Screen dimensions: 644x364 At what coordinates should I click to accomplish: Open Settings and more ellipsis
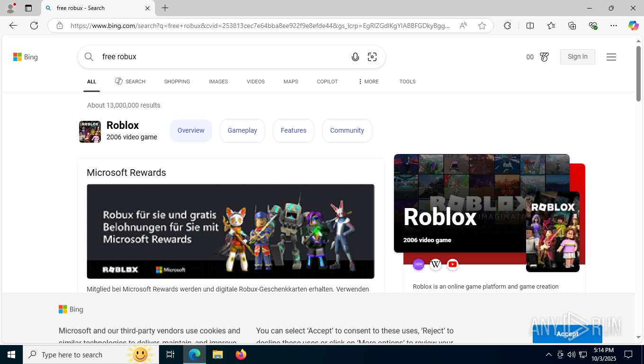(x=614, y=26)
